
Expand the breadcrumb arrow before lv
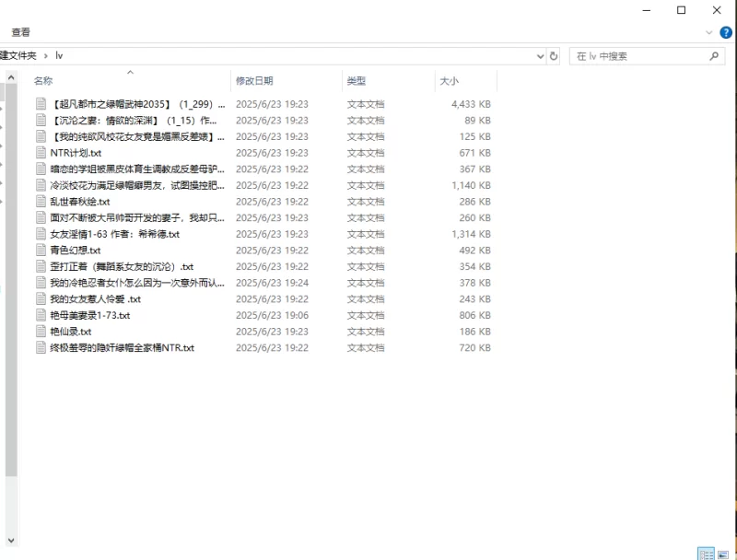click(x=45, y=56)
